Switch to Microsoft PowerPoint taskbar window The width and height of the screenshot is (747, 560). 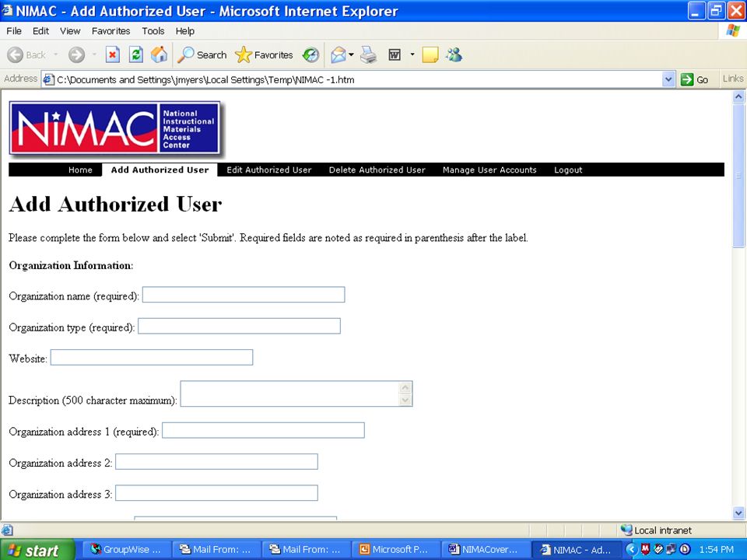coord(395,550)
